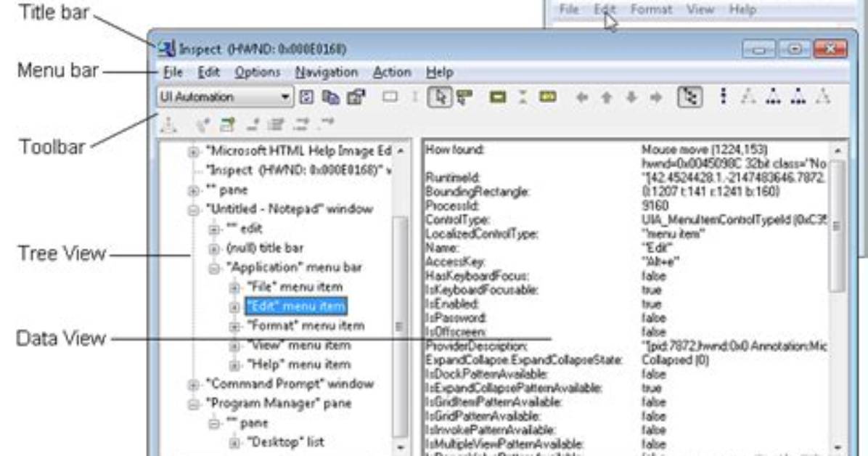Open the Action menu
868x456 pixels.
point(392,72)
